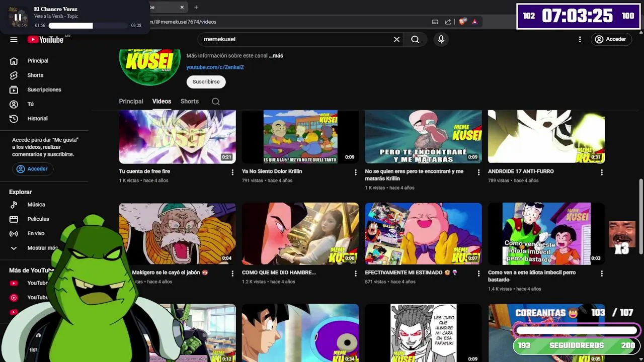Open options menu for No se quien eres video
This screenshot has width=644, height=362.
click(478, 172)
